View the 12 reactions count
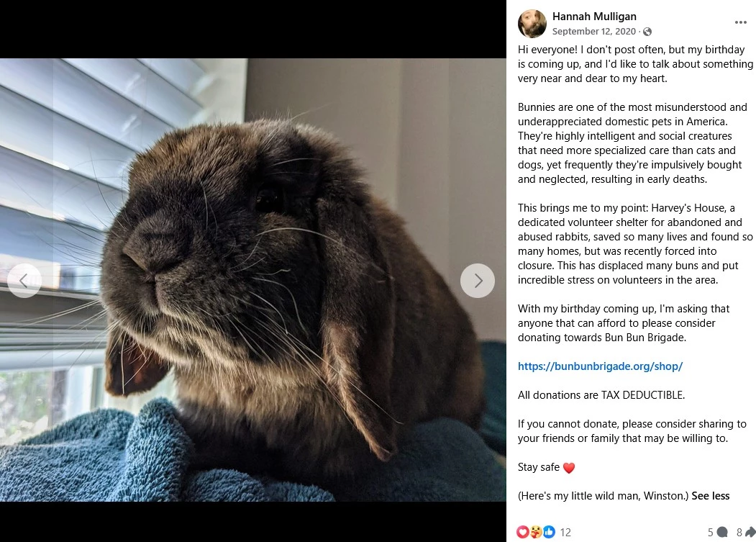 pyautogui.click(x=565, y=533)
